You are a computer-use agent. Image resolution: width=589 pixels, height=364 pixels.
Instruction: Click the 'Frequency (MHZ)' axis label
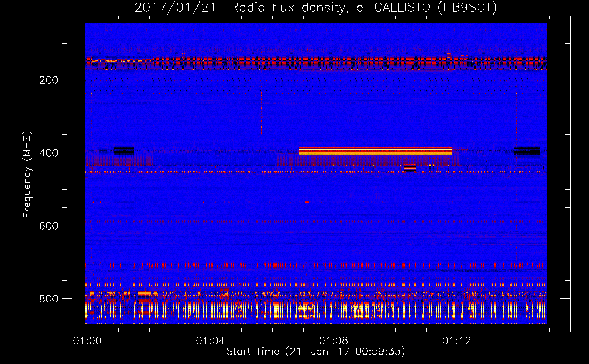(27, 175)
